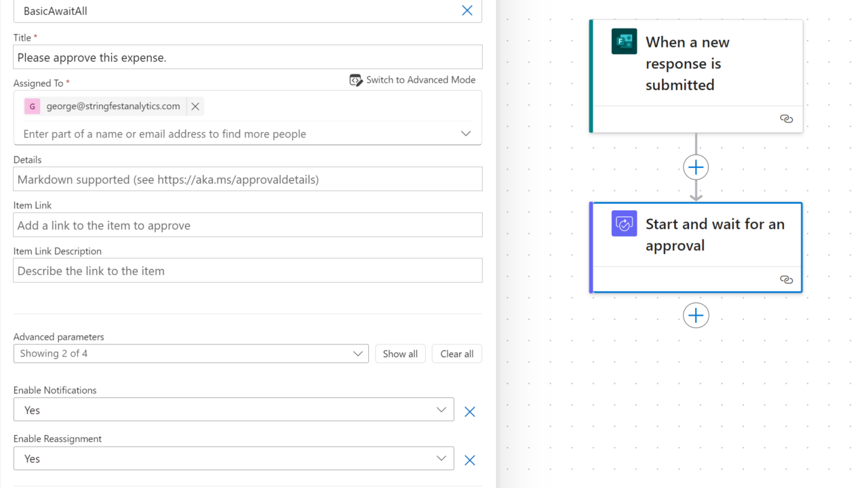Click connection link icon on Forms trigger card
Screen dimensions: 868x488
pos(786,119)
